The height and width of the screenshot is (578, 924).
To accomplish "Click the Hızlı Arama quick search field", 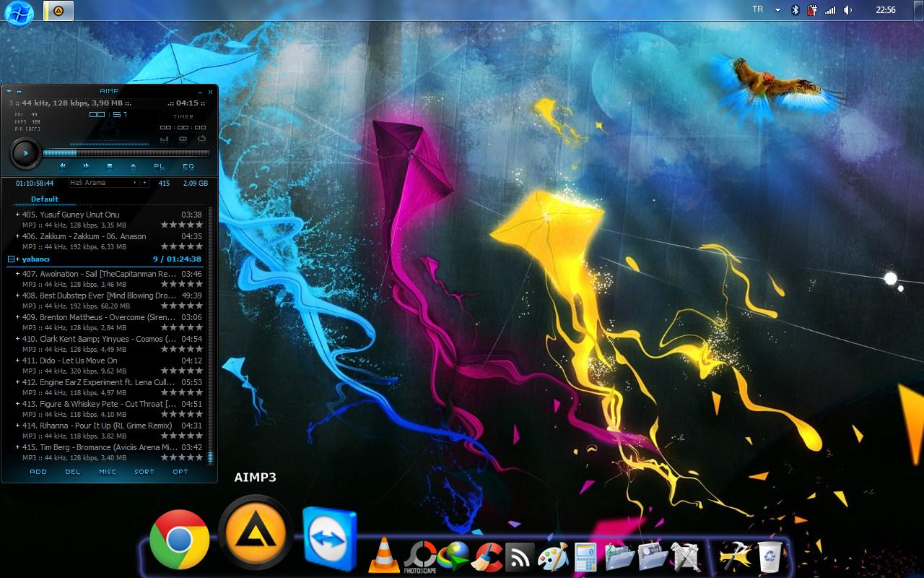I will tap(101, 183).
